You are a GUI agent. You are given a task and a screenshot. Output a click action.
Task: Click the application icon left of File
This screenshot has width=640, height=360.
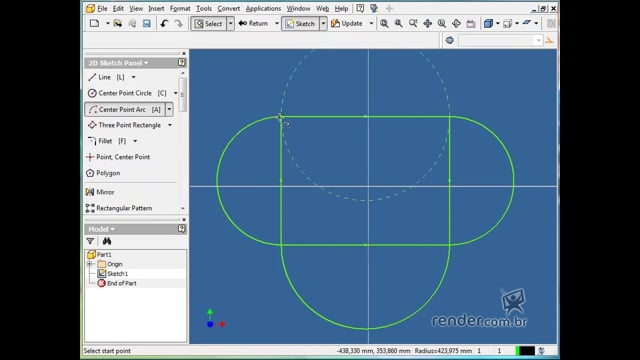tap(90, 8)
